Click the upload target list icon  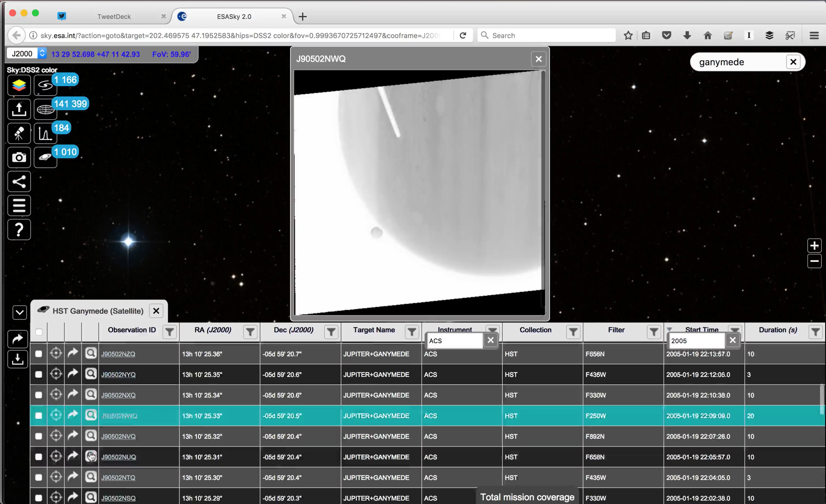tap(19, 109)
